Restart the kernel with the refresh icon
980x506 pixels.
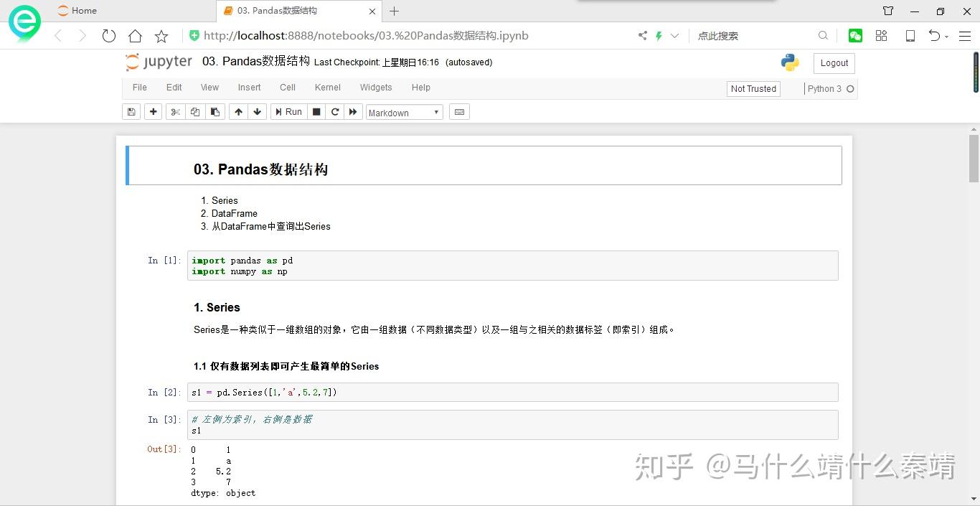(334, 111)
